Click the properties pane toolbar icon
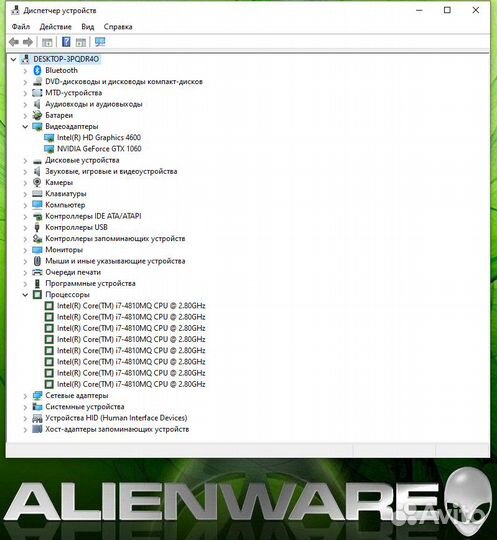 click(x=81, y=42)
